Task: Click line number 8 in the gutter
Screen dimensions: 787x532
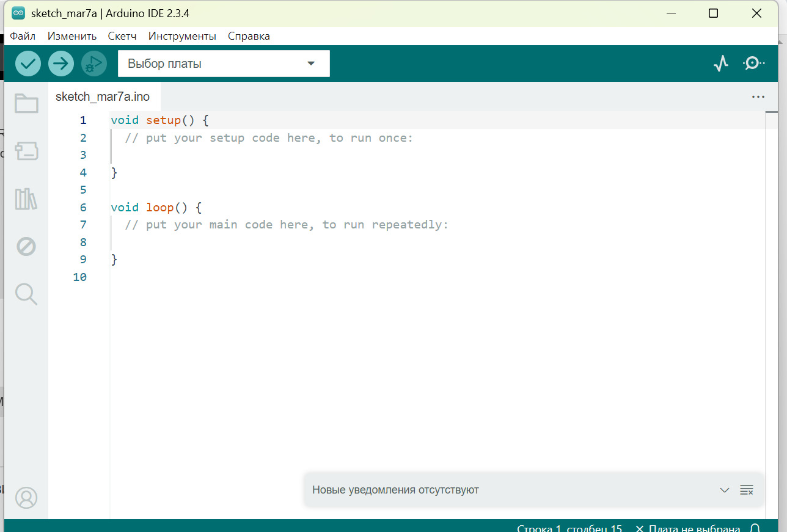Action: [x=83, y=242]
